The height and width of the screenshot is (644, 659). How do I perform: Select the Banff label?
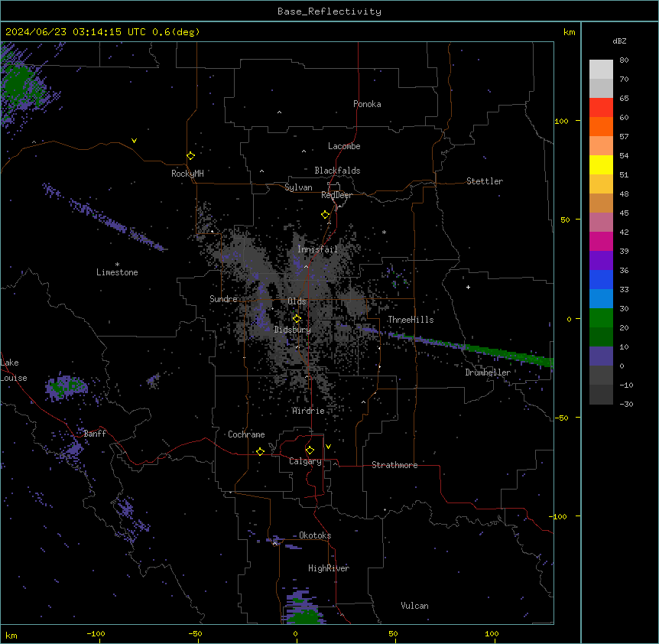pyautogui.click(x=95, y=434)
